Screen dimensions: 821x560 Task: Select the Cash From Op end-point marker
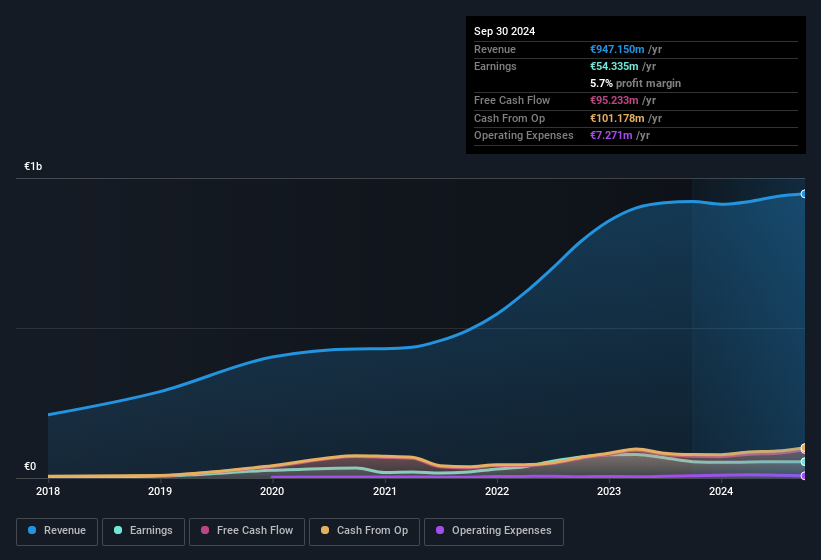pyautogui.click(x=804, y=447)
